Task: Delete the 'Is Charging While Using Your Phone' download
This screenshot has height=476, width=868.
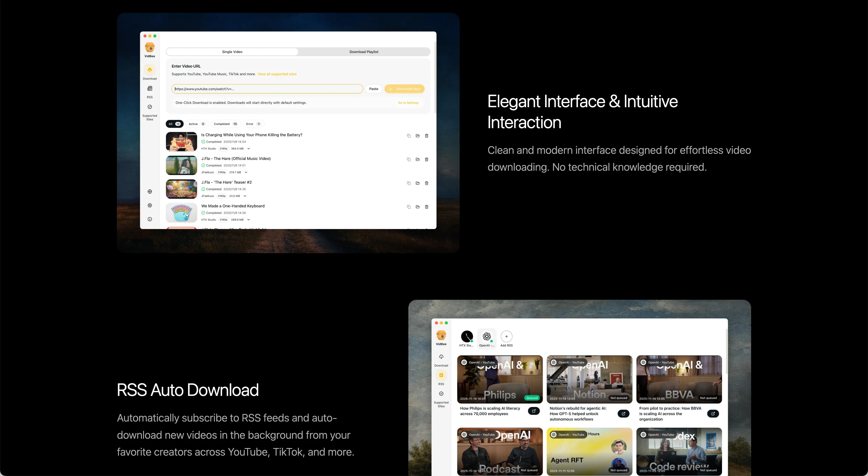Action: pos(426,136)
